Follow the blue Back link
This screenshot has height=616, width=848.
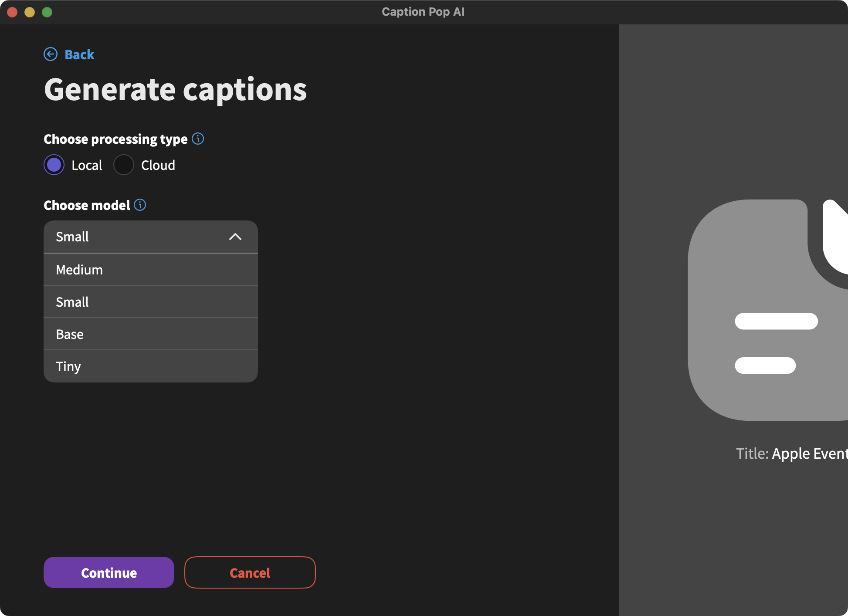(79, 54)
